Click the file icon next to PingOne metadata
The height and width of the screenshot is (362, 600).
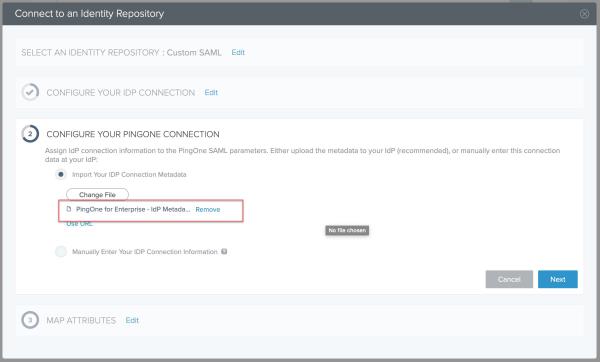coord(69,209)
